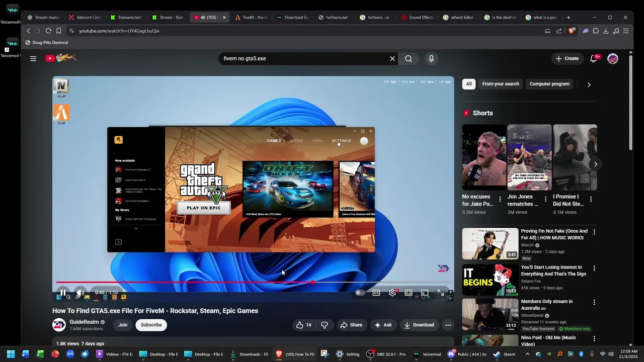Ask about this video button
The image size is (644, 362).
[x=383, y=325]
